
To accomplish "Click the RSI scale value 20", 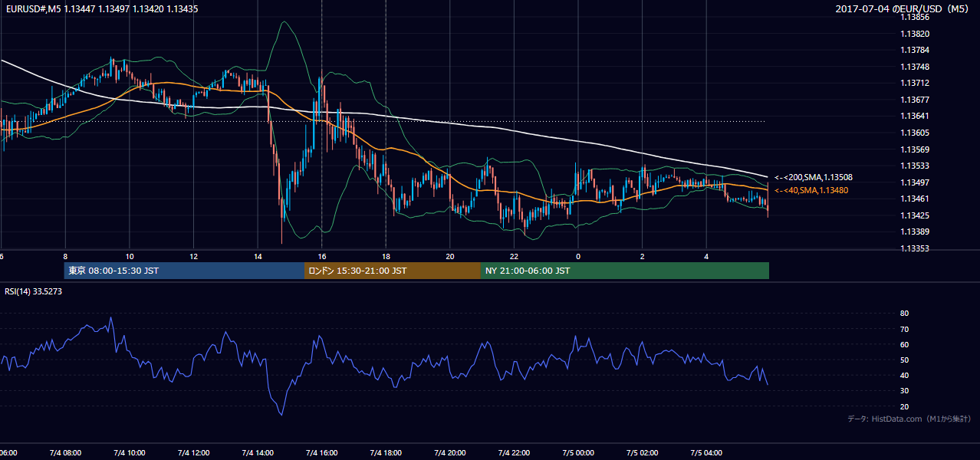I will point(904,406).
